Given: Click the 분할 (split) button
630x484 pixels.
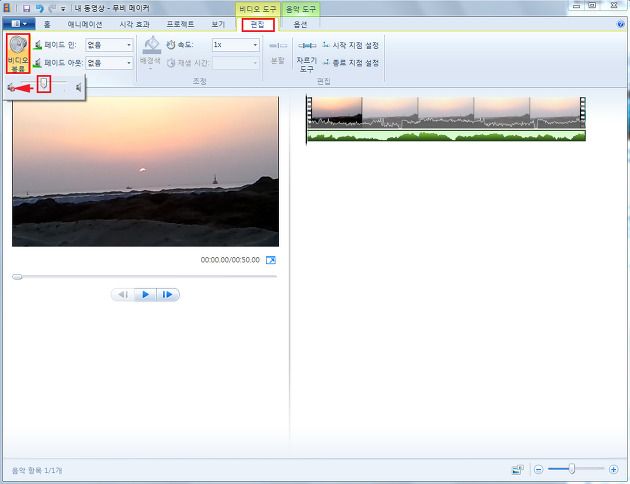Looking at the screenshot, I should pyautogui.click(x=278, y=52).
